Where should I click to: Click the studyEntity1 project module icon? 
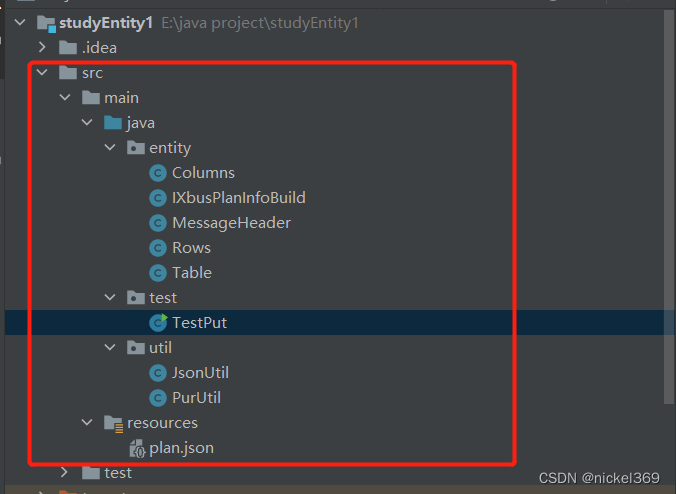point(45,22)
